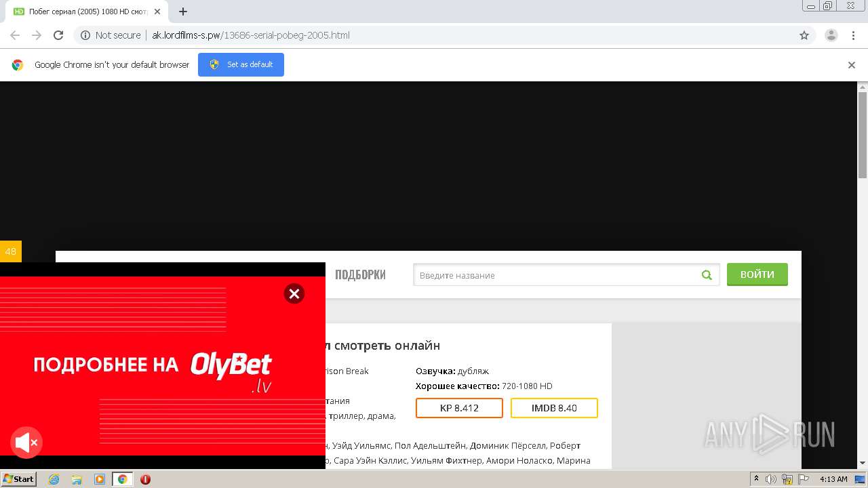Close the OlyBet video advertisement
868x488 pixels.
(294, 293)
